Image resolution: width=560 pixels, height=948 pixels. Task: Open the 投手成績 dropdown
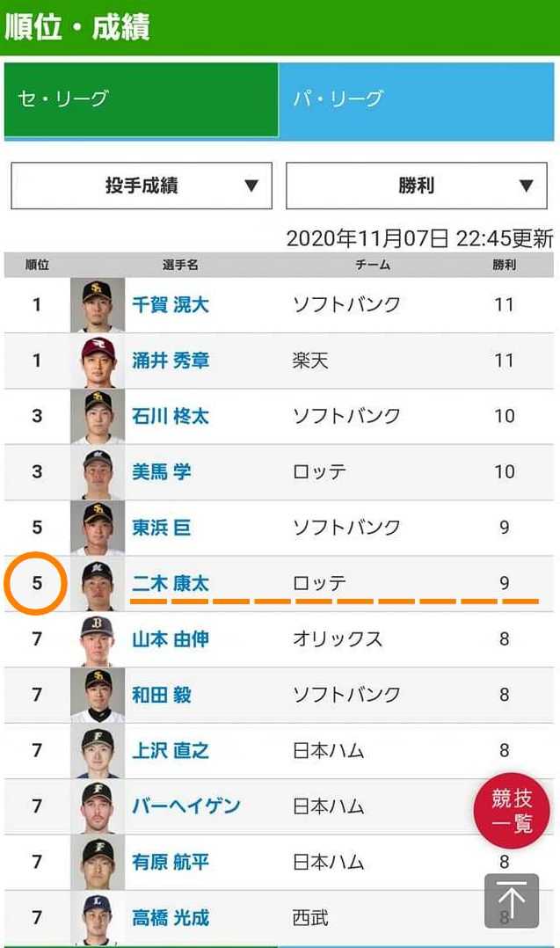[x=142, y=186]
